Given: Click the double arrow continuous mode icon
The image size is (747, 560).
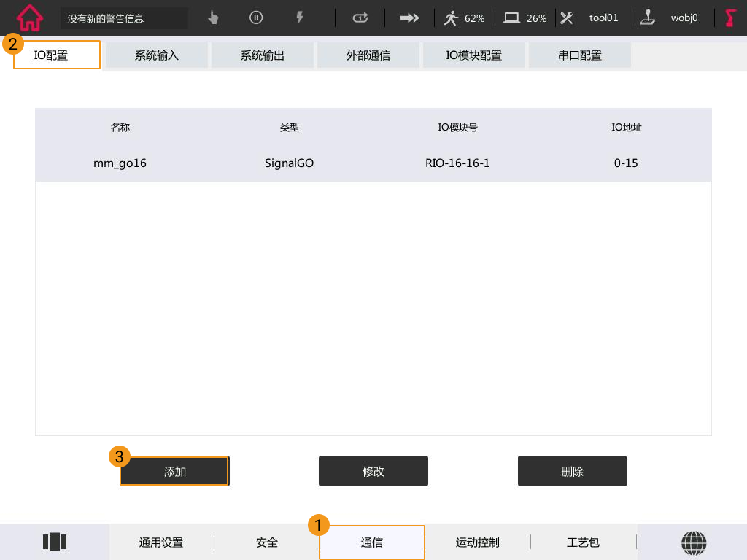Looking at the screenshot, I should click(x=409, y=17).
